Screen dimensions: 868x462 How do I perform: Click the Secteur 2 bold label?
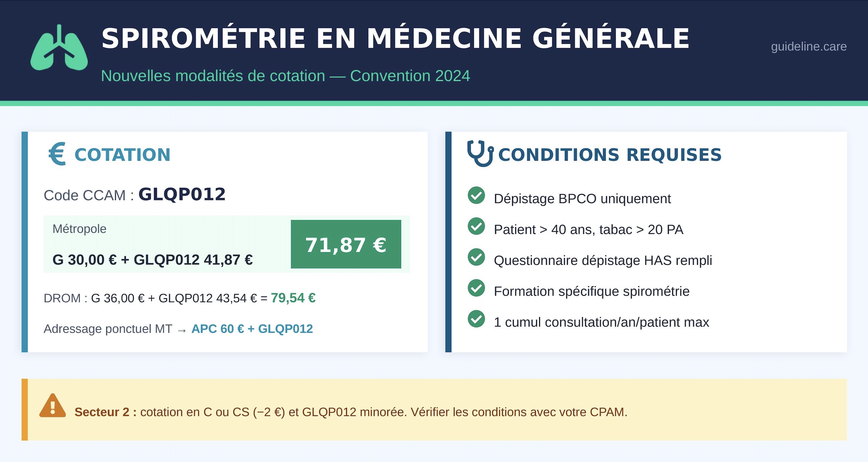click(105, 412)
